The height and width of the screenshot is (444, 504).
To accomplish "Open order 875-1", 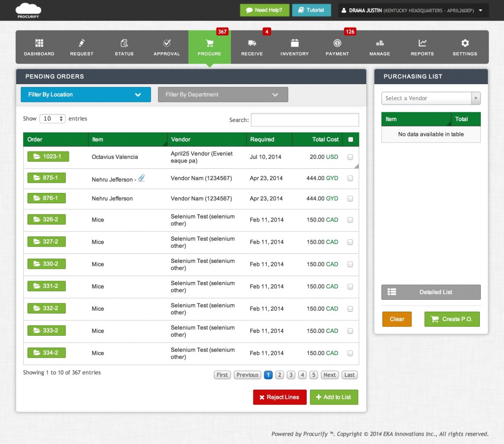I will 47,178.
